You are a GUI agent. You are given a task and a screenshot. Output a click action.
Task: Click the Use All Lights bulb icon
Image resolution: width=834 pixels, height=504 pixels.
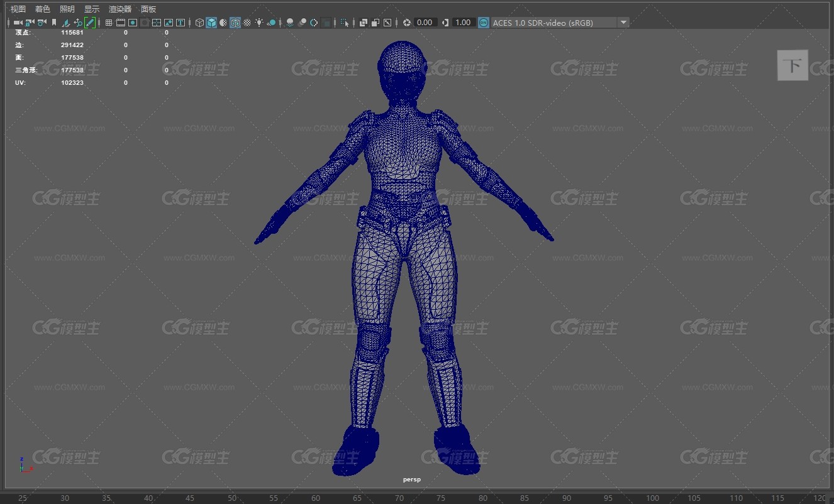259,23
